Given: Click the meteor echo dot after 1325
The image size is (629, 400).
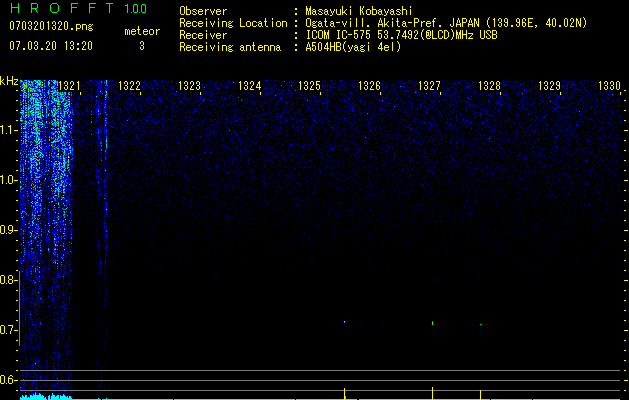Looking at the screenshot, I should (345, 322).
